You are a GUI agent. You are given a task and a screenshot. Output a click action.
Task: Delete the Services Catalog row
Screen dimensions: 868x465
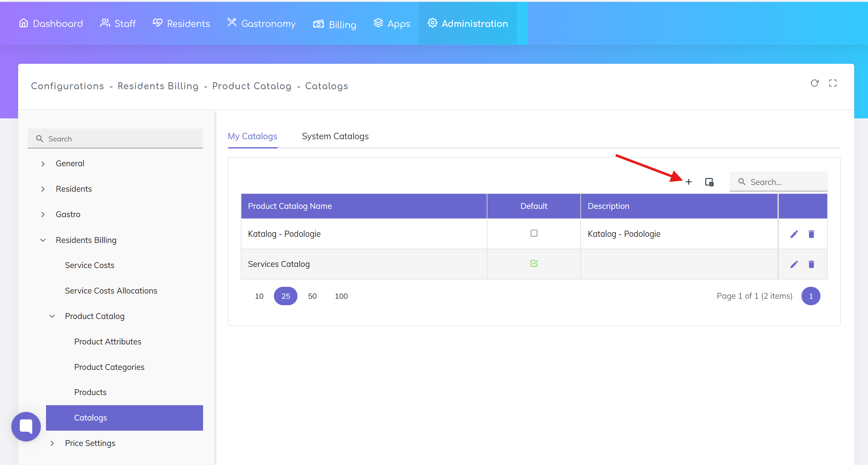tap(811, 264)
